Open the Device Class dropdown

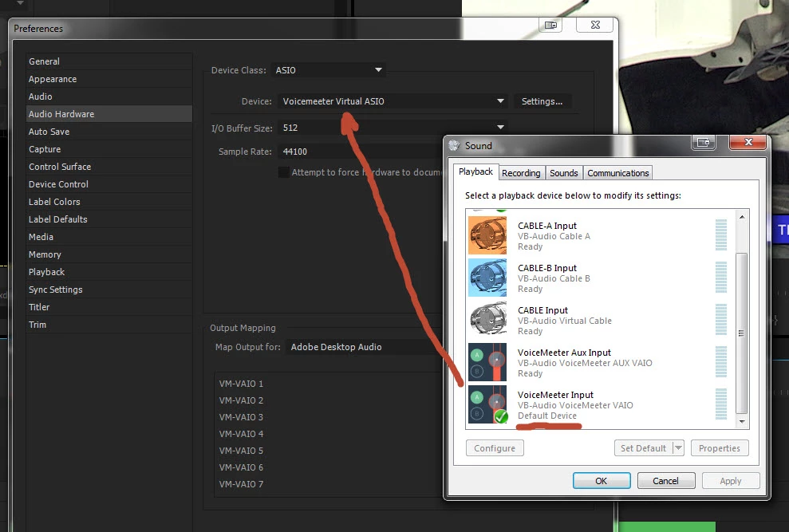coord(329,70)
